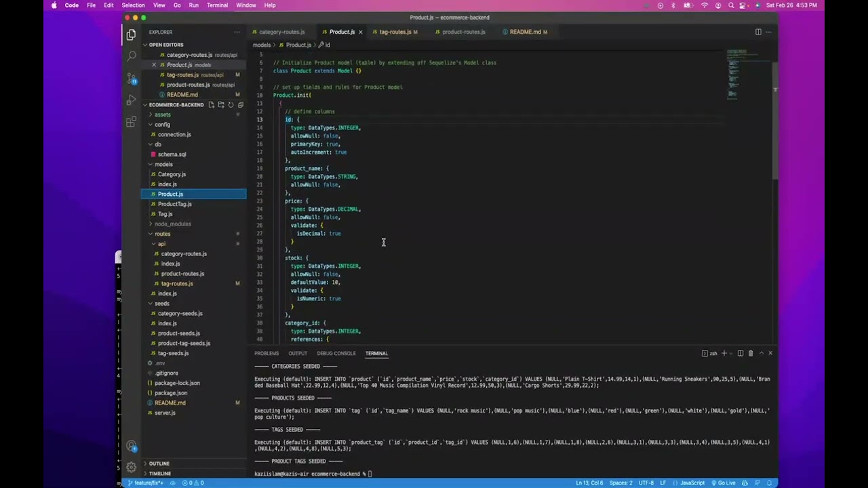Collapse the routes folder

(x=162, y=234)
